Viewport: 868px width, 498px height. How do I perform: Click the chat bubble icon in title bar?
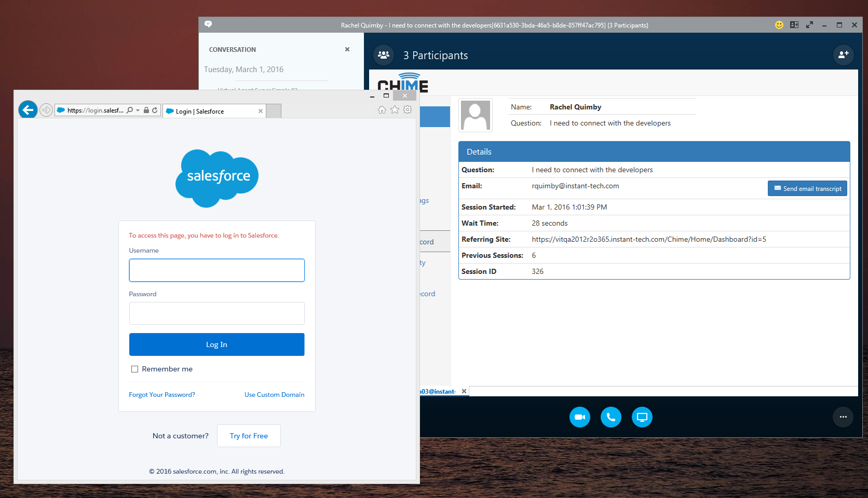click(208, 24)
